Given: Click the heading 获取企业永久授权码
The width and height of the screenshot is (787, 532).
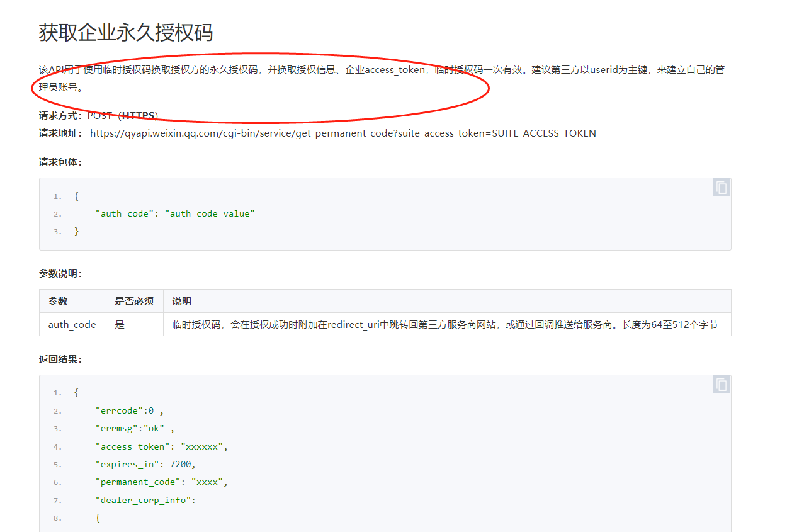Looking at the screenshot, I should coord(126,32).
